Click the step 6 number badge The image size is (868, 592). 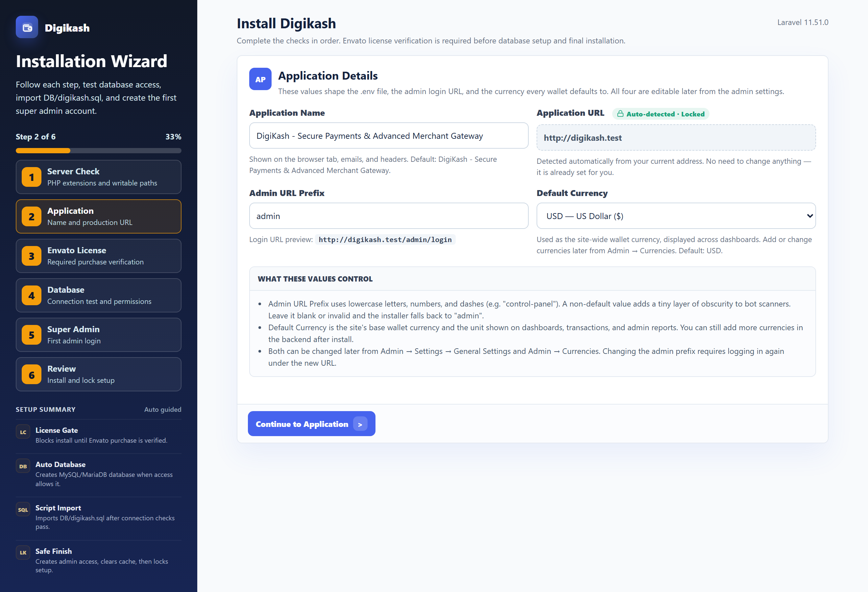click(x=31, y=375)
